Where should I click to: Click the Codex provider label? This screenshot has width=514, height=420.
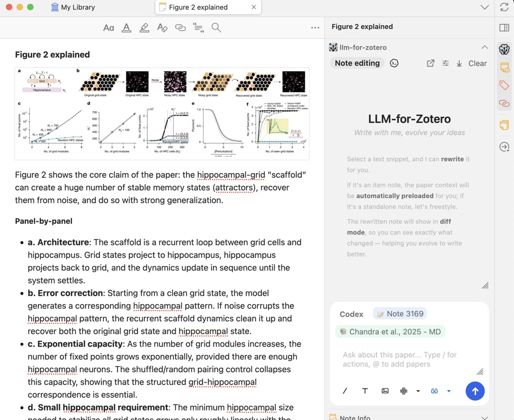point(351,314)
